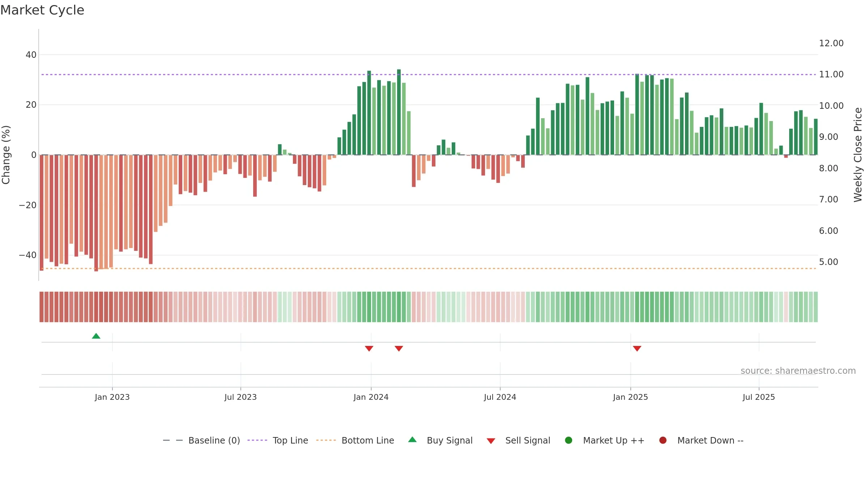Click the second Sell Signal marker in early 2024
Viewport: 868px width, 488px height.
pos(399,348)
